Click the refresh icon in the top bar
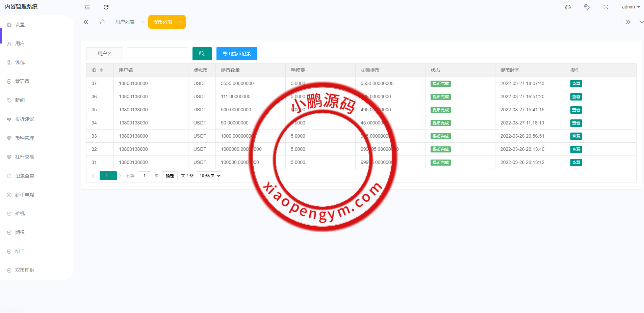 106,7
